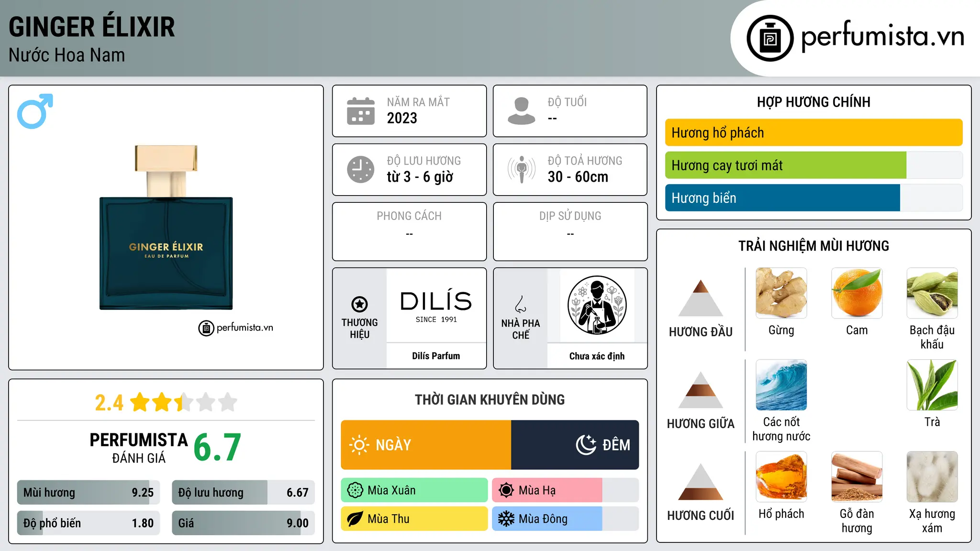Open the Xạ hương xám image
The image size is (980, 551).
(932, 477)
